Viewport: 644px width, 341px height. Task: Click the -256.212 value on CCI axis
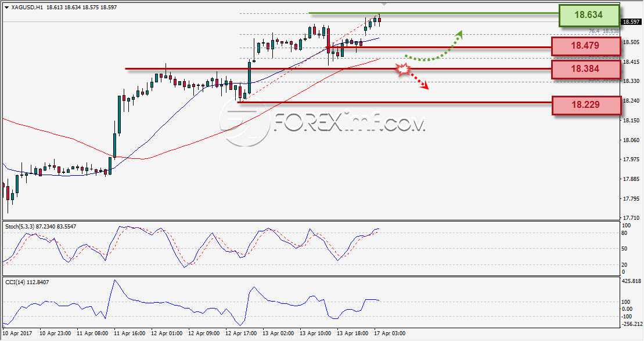point(632,324)
